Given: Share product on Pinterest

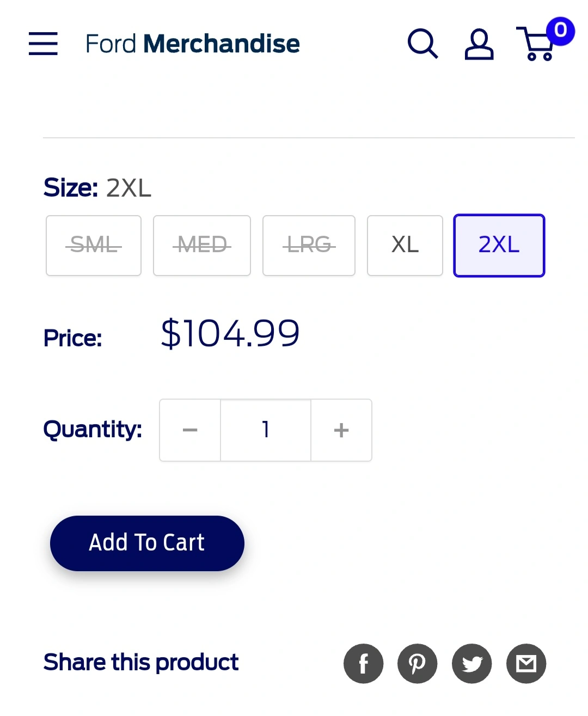Looking at the screenshot, I should coord(418,663).
